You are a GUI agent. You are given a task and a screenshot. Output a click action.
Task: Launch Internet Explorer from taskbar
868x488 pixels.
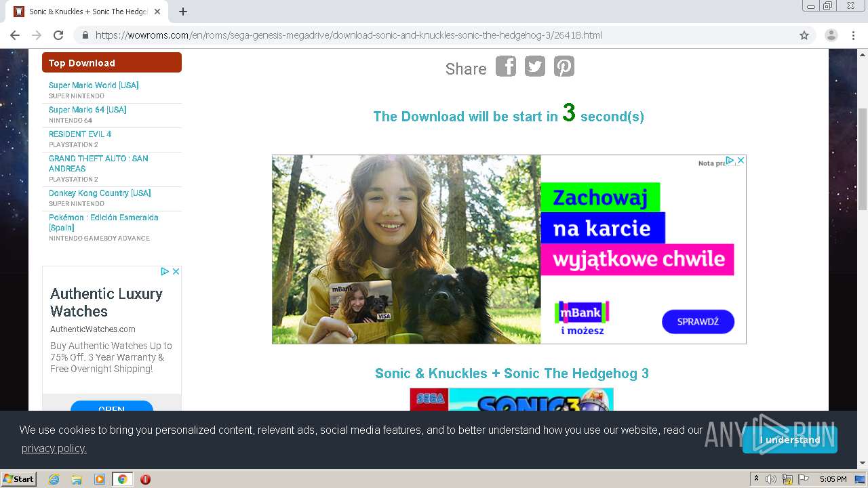54,479
